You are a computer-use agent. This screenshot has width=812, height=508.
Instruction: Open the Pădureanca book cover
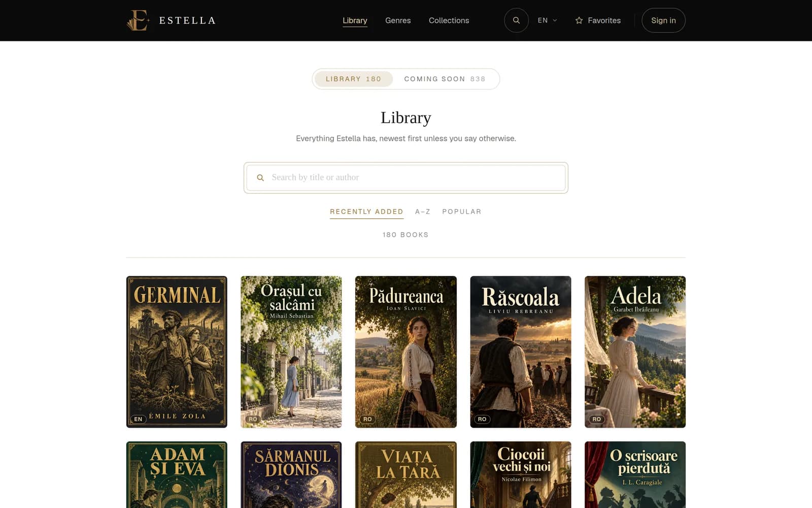coord(406,352)
